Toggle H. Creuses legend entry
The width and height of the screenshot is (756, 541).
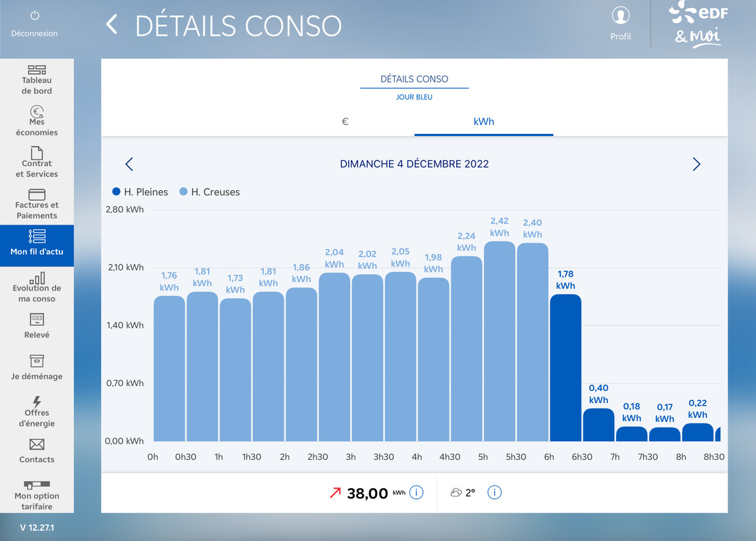(209, 192)
